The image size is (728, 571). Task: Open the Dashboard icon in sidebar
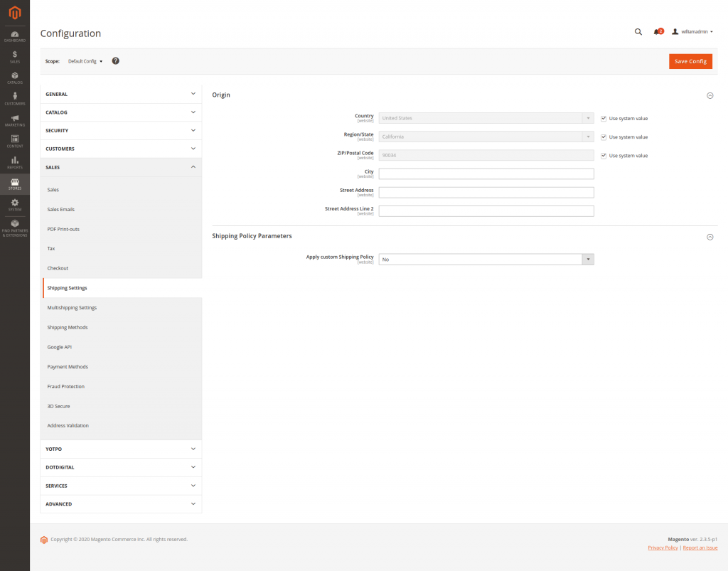pos(15,35)
